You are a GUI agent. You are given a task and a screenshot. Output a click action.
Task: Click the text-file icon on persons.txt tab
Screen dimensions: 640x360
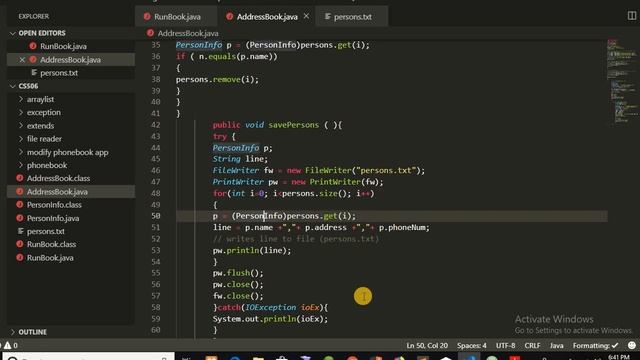(x=327, y=17)
